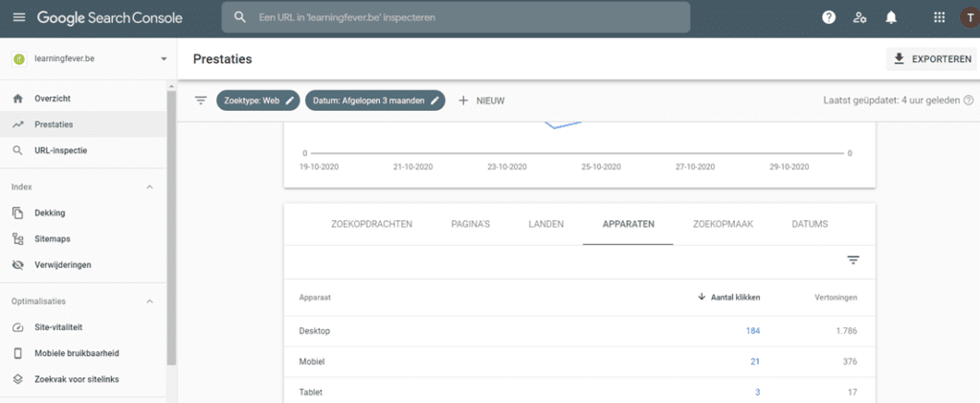Sort by Vertoningen column header
Screen dimensions: 980x403
tap(836, 298)
